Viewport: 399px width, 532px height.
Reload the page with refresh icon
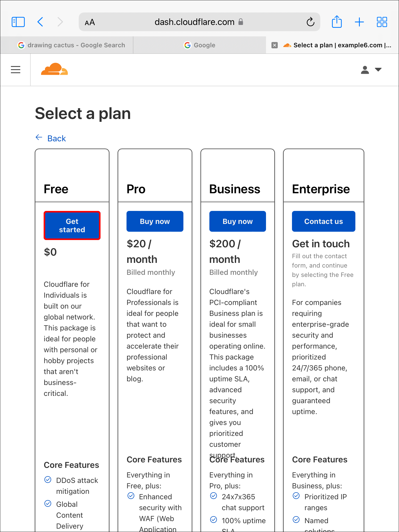310,22
